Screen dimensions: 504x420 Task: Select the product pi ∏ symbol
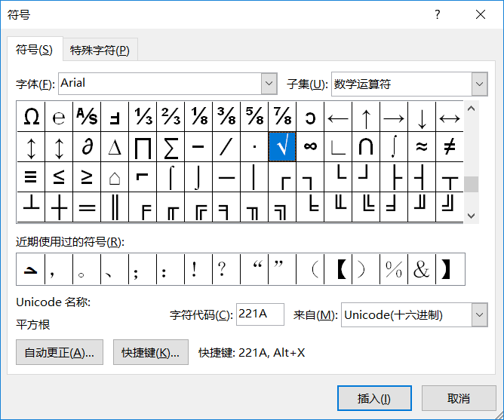pos(143,146)
